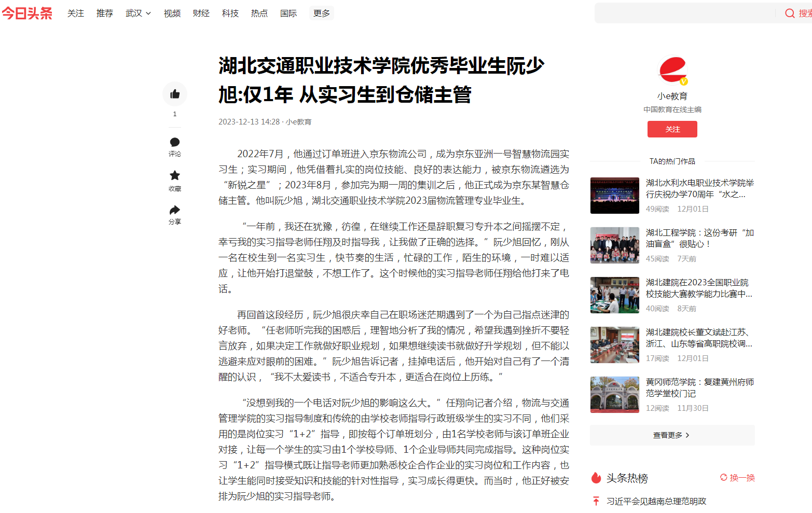
Task: Open article 湖北建院在2023全国职业院校技能大赛
Action: tap(700, 288)
